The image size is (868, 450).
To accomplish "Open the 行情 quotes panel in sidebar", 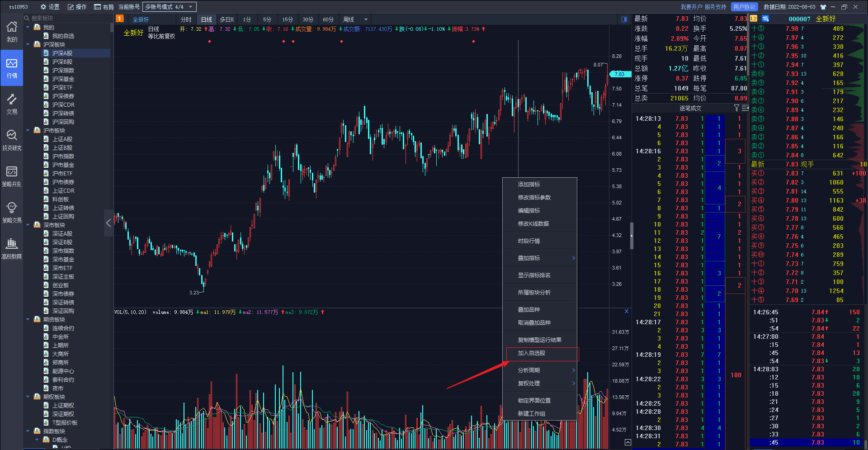I will click(12, 68).
